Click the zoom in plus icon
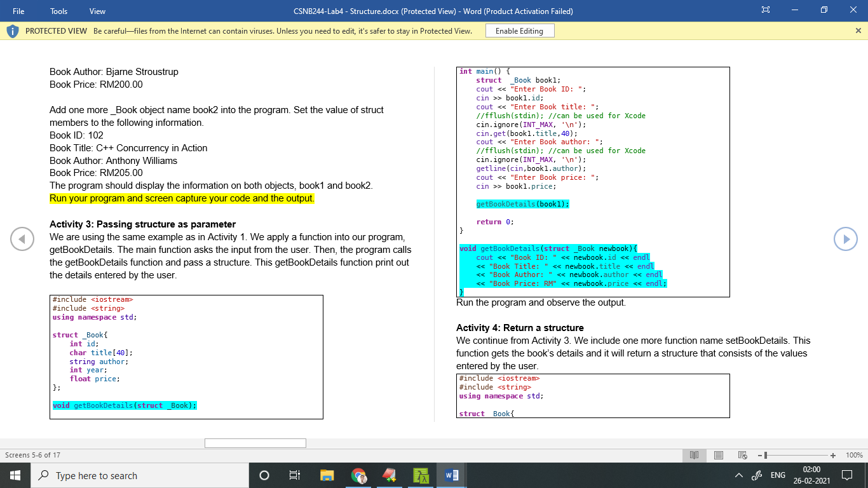868x488 pixels. click(833, 455)
